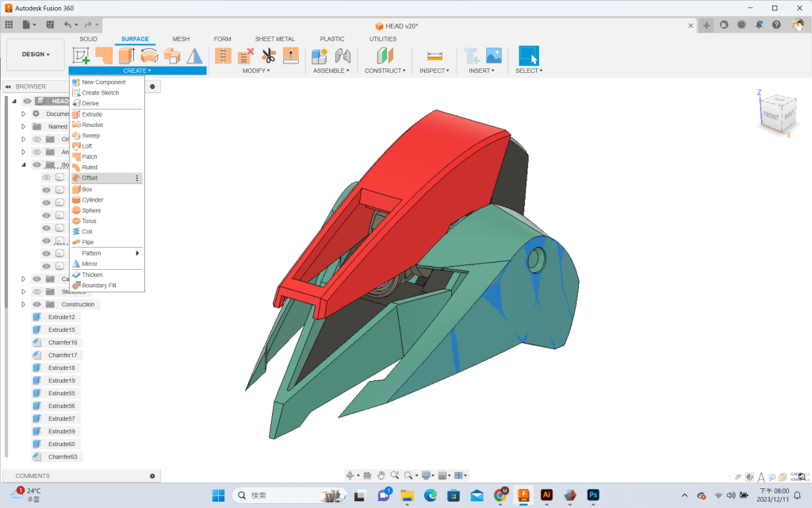Hide the HEAD root component

(28, 101)
